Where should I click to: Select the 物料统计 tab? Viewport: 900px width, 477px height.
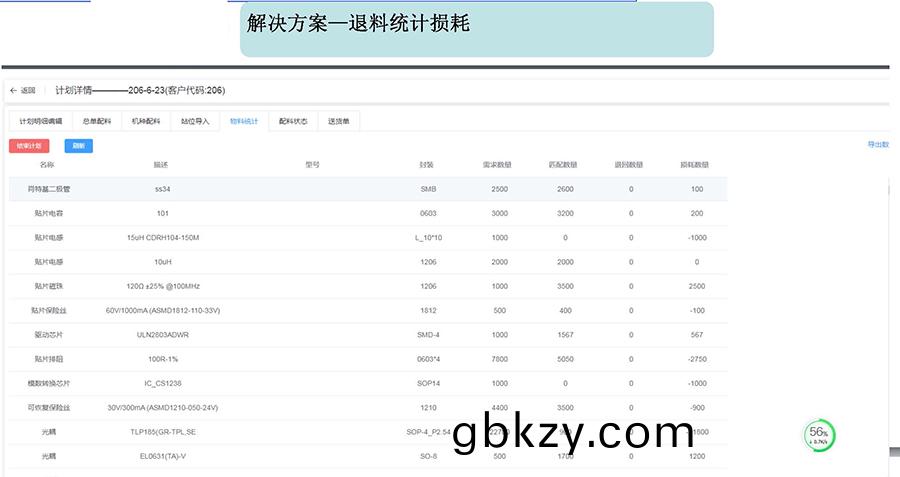pyautogui.click(x=244, y=121)
